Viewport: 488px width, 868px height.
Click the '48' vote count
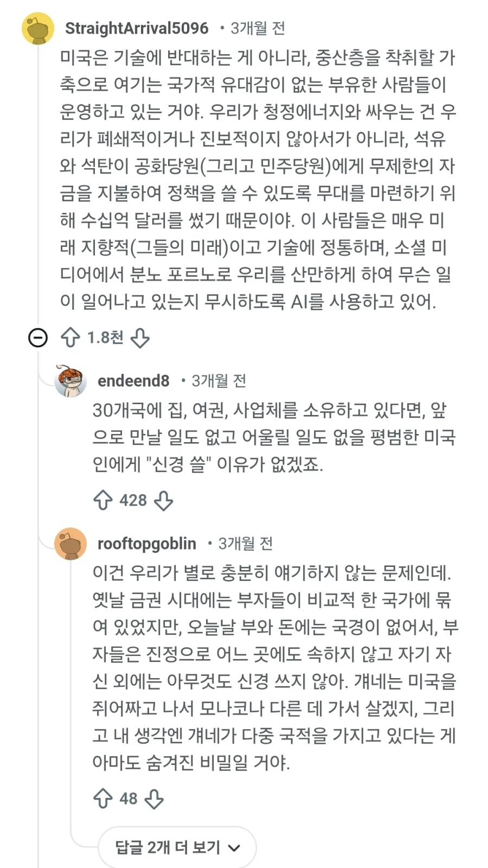tap(129, 799)
